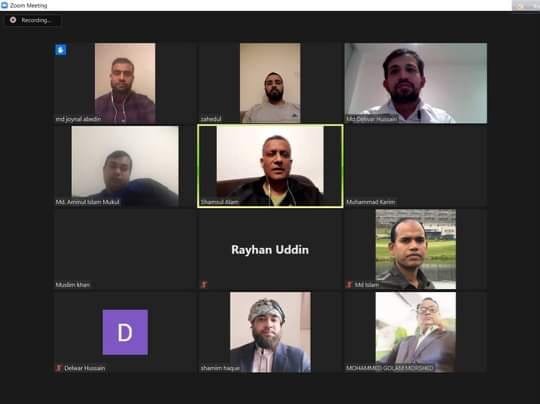Click the Recording... status label
Viewport: 540px width, 404px height.
pos(36,20)
